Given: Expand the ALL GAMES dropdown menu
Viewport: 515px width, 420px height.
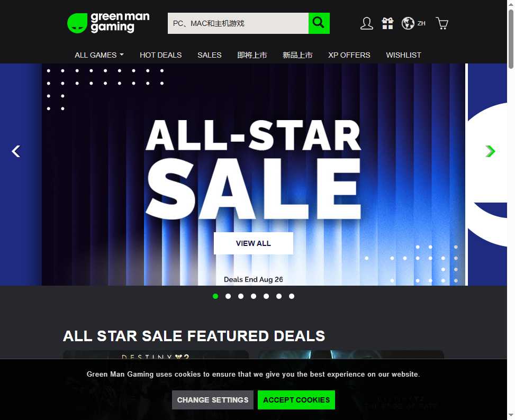Looking at the screenshot, I should (99, 55).
